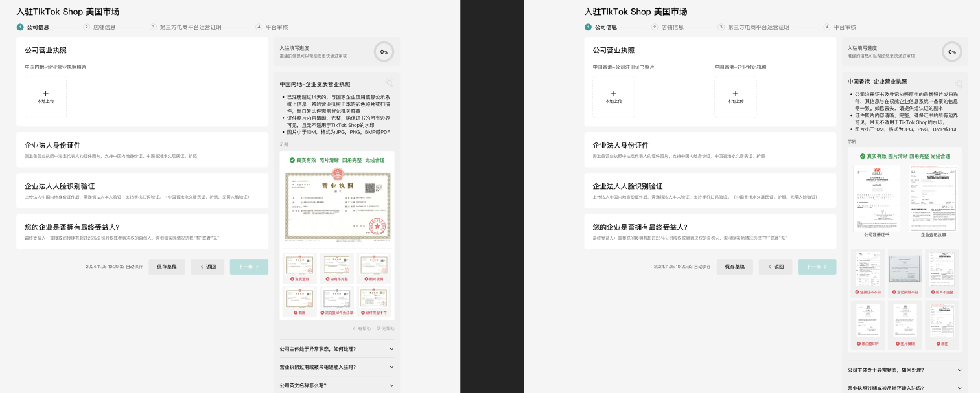Open the 截图 thumbnail on the Hong Kong page
Image resolution: width=980 pixels, height=393 pixels.
click(942, 325)
